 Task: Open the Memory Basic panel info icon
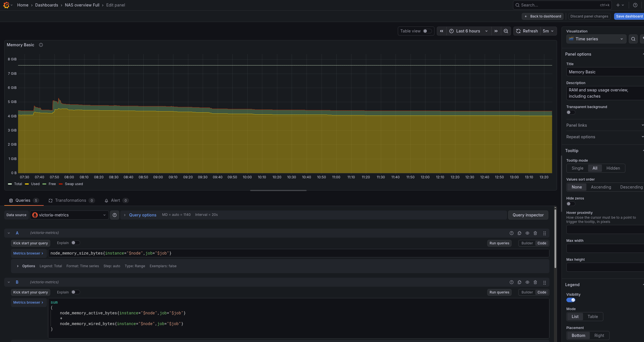(x=41, y=45)
